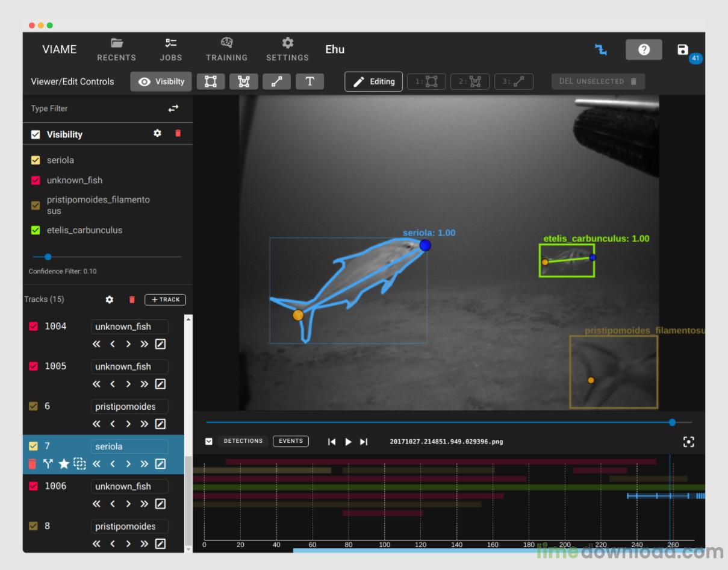This screenshot has height=570, width=728.
Task: Toggle rectangle annotation visibility in the toolbar
Action: 210,81
